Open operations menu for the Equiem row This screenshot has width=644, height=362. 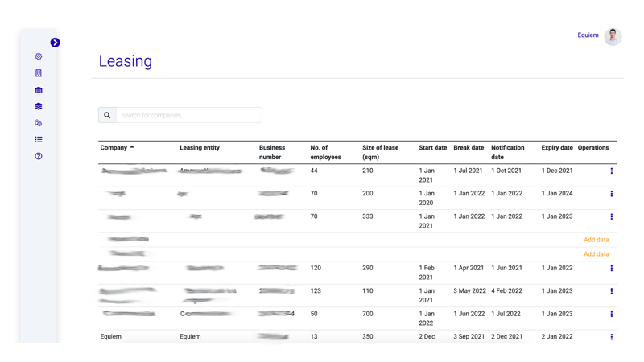(611, 337)
